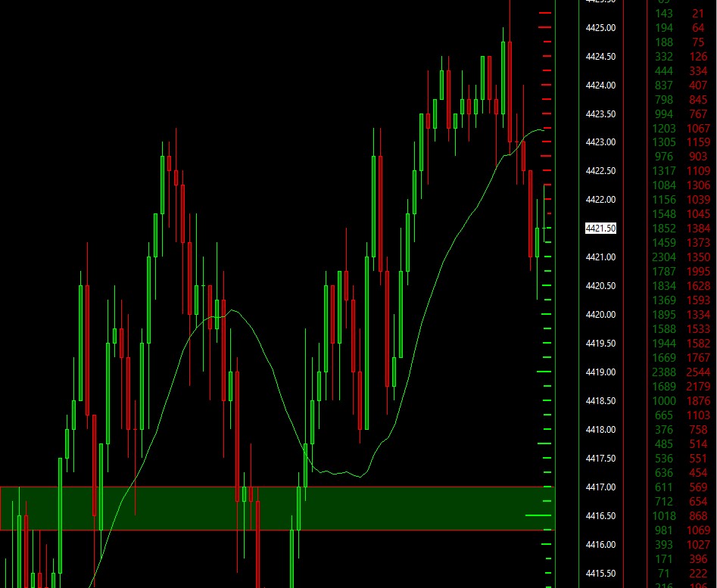Click green volume value 1203
Screen dimensions: 717x588
(664, 129)
